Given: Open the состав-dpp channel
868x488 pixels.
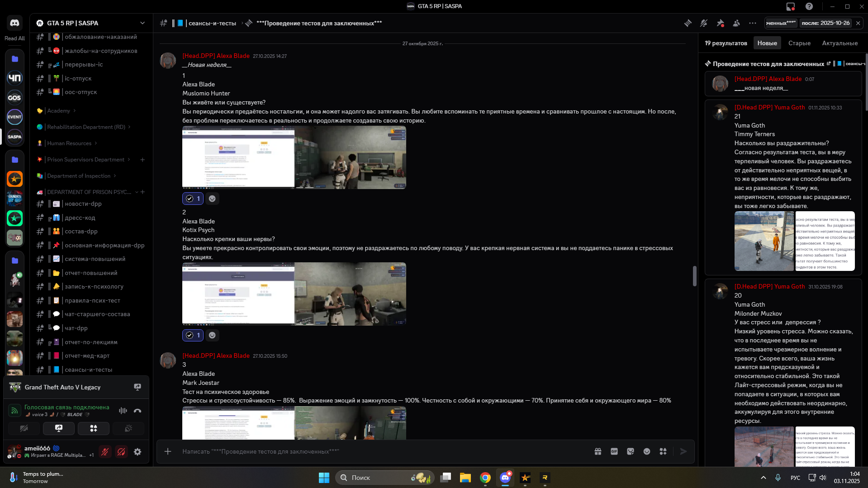Looking at the screenshot, I should pyautogui.click(x=81, y=232).
